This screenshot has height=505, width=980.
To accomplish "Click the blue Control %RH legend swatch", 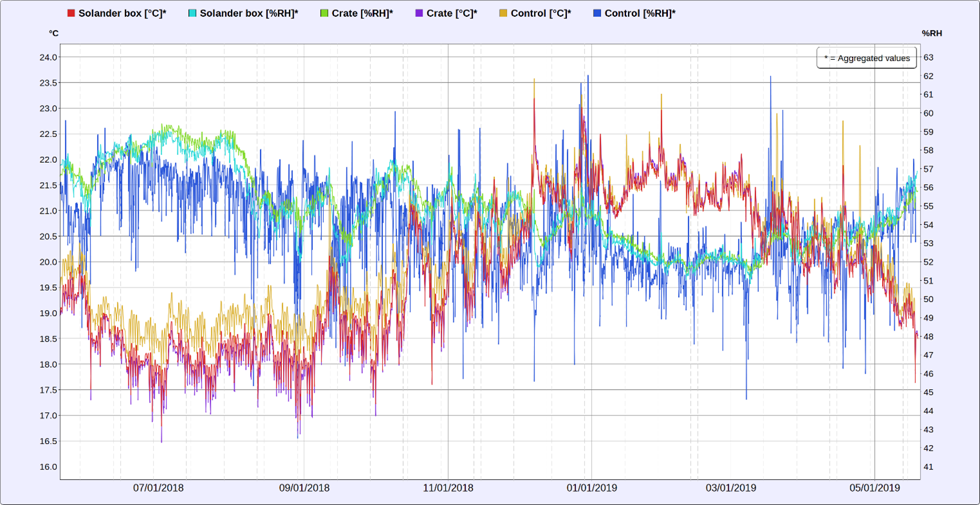I will (x=597, y=14).
